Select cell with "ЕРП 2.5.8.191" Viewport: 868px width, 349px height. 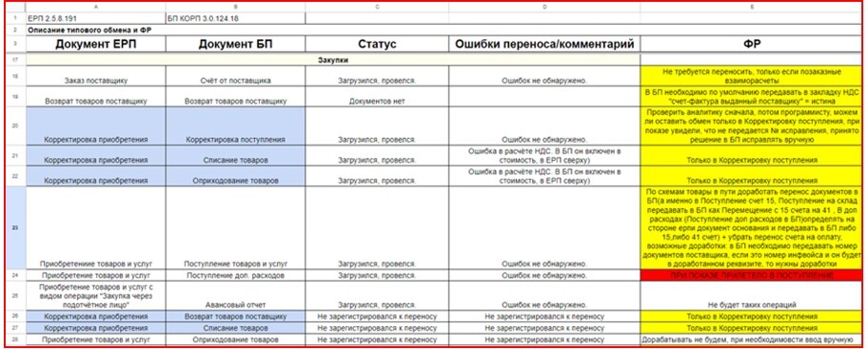click(96, 19)
